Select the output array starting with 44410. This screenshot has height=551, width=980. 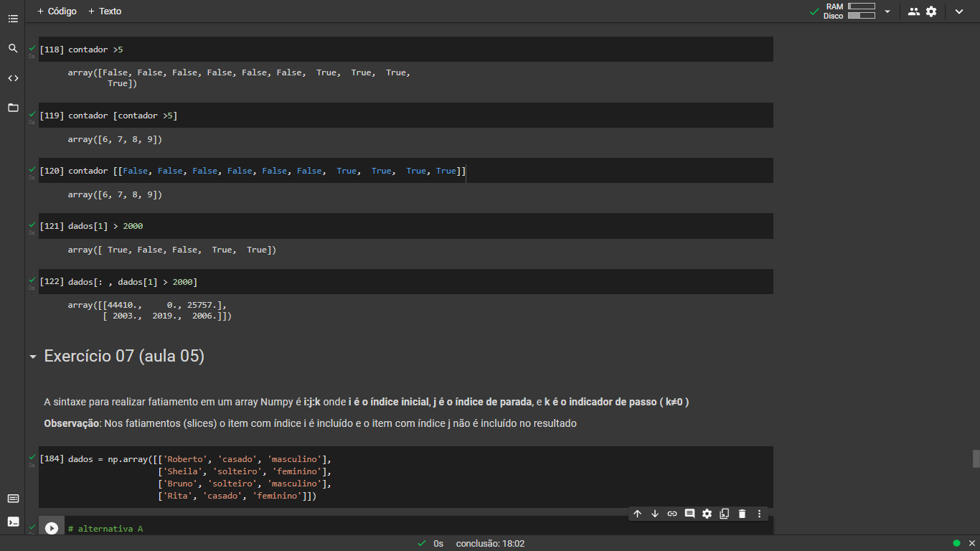click(150, 310)
